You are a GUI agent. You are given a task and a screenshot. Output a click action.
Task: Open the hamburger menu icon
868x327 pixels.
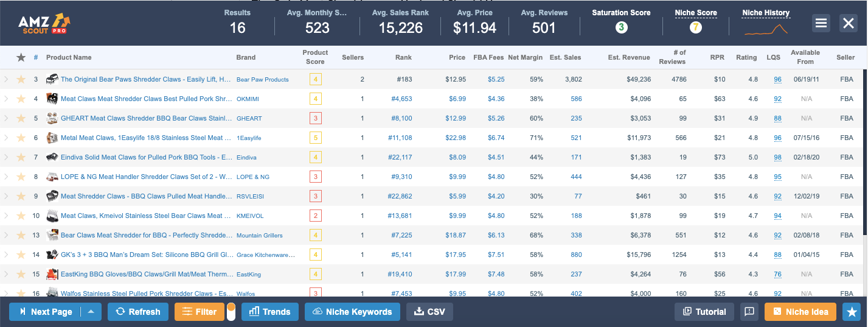tap(821, 23)
